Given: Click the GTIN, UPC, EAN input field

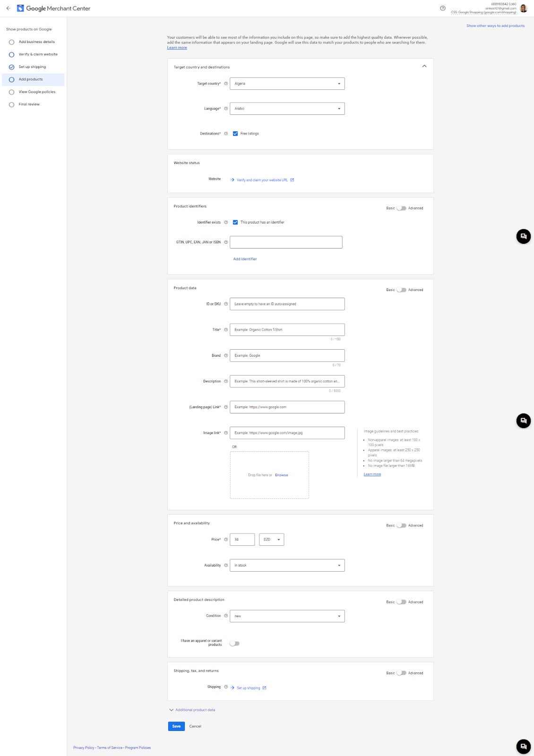Looking at the screenshot, I should point(286,242).
